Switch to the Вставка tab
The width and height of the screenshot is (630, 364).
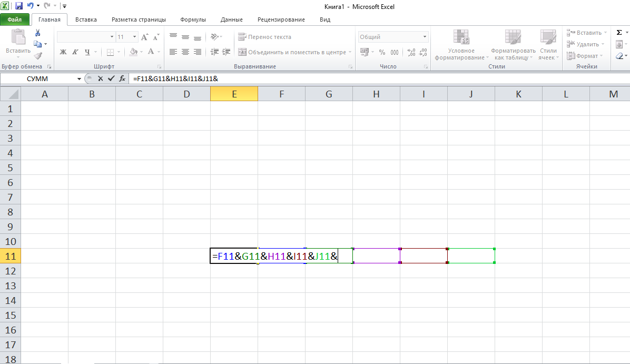[86, 19]
